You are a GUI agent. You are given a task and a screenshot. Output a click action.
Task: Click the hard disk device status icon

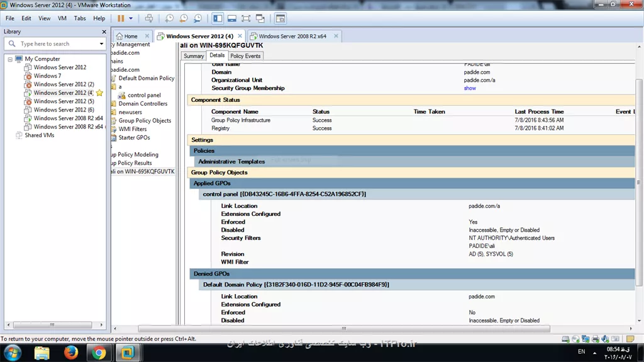565,339
